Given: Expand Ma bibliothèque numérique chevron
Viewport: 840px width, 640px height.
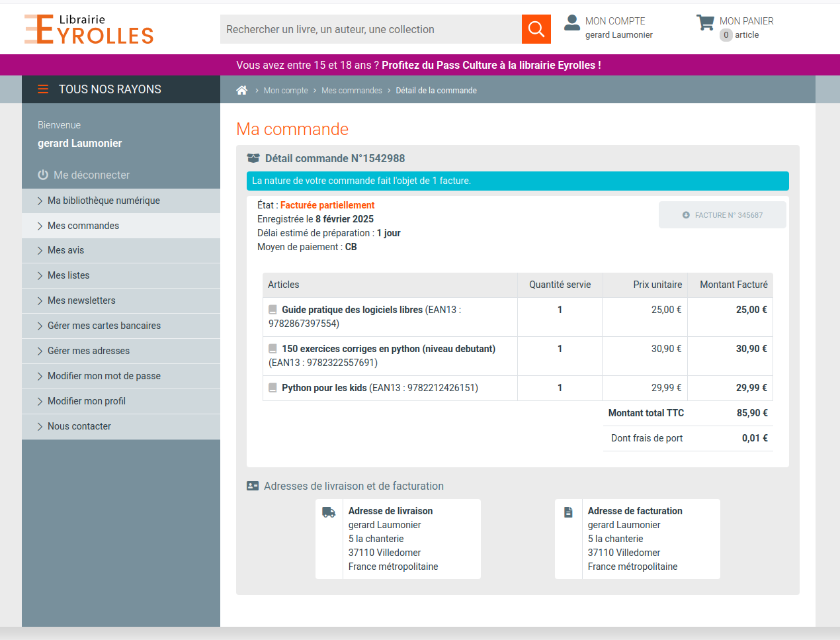Looking at the screenshot, I should coord(40,201).
